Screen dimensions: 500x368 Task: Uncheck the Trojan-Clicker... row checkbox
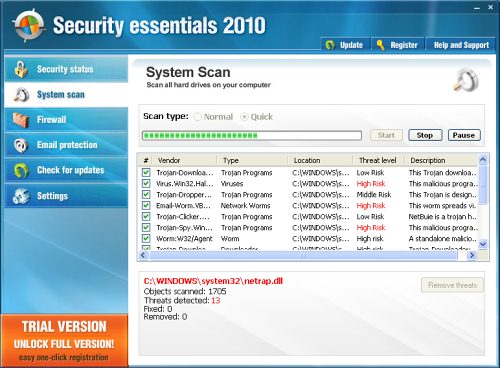click(x=146, y=217)
